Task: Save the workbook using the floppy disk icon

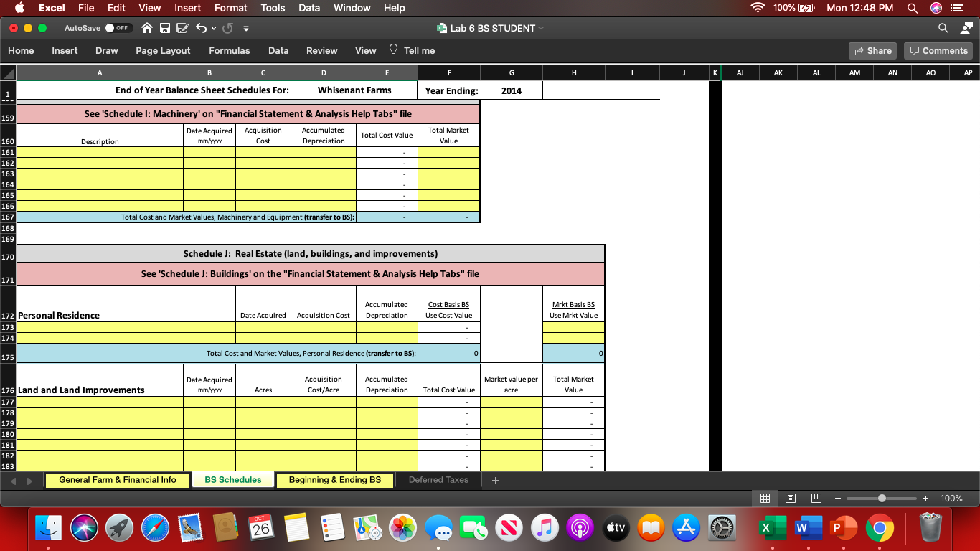Action: (166, 27)
